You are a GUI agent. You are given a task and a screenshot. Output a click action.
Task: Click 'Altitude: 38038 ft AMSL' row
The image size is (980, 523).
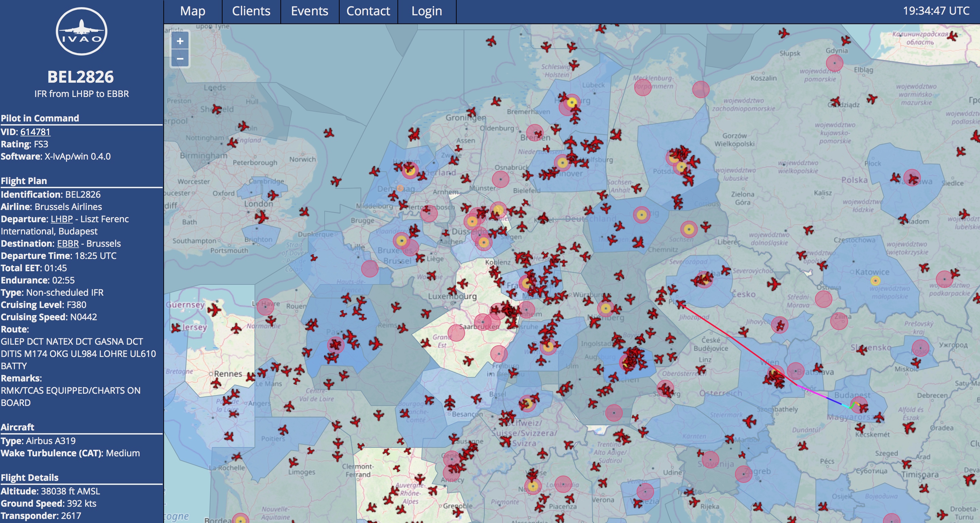[x=50, y=491]
